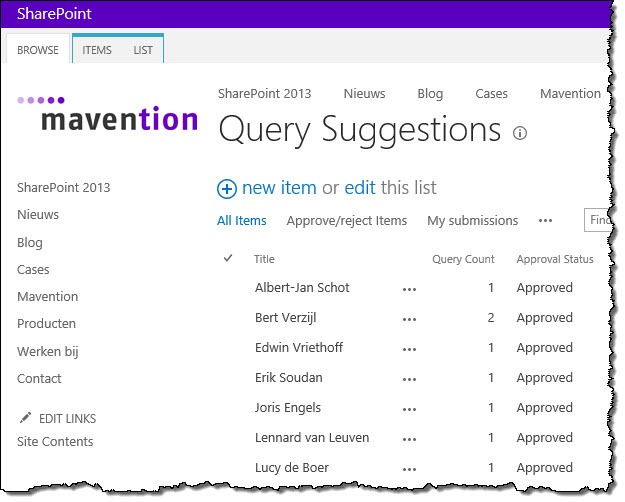This screenshot has width=625, height=502.
Task: Click the pencil icon next to EDIT LINKS
Action: [x=26, y=418]
